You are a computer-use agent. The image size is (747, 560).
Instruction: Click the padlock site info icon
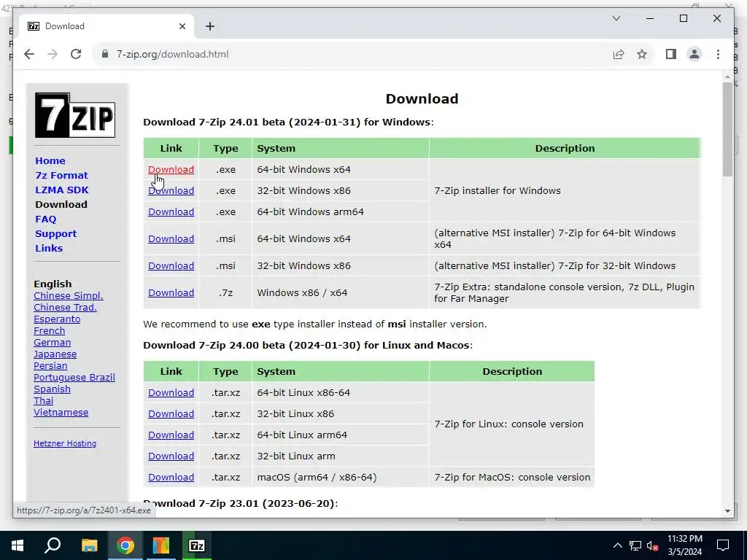(105, 54)
